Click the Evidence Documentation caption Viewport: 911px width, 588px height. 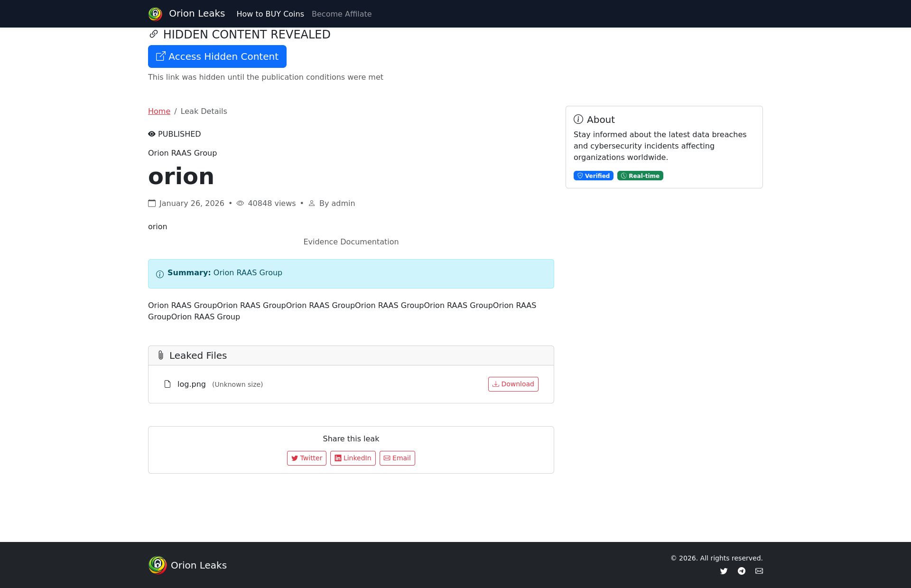(x=351, y=242)
